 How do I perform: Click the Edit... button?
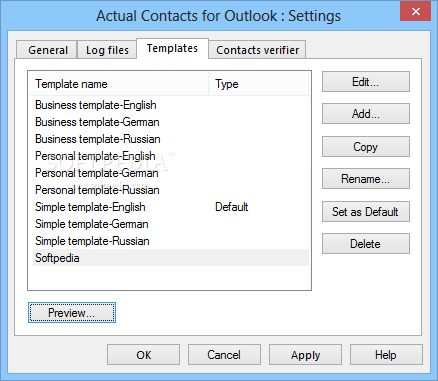[x=366, y=82]
